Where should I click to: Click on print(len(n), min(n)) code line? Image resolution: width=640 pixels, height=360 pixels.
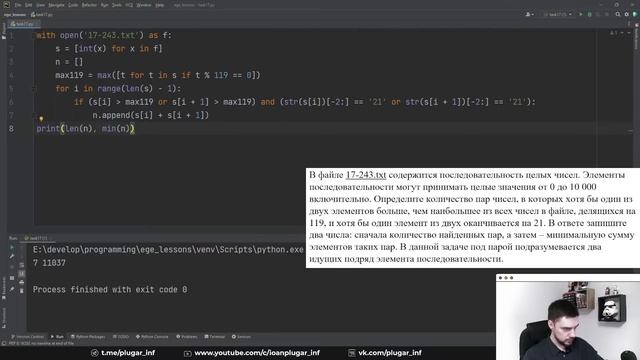[85, 129]
